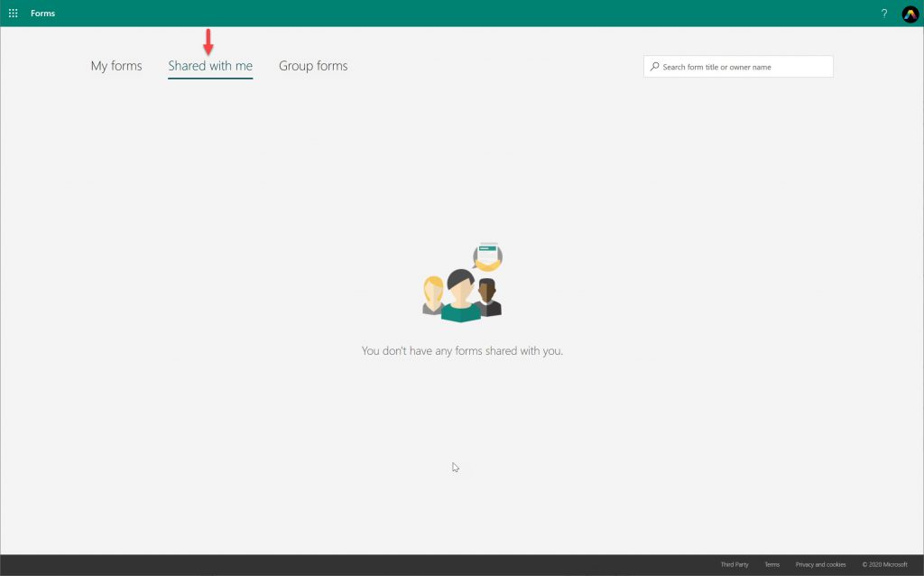The image size is (924, 576).
Task: Open the Third Party footer link
Action: click(x=735, y=565)
